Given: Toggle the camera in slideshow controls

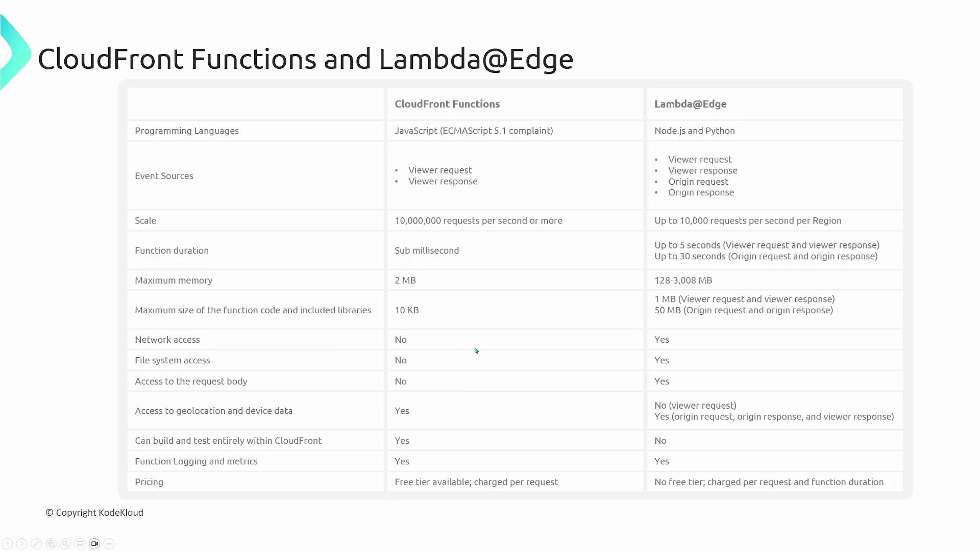Looking at the screenshot, I should point(94,544).
